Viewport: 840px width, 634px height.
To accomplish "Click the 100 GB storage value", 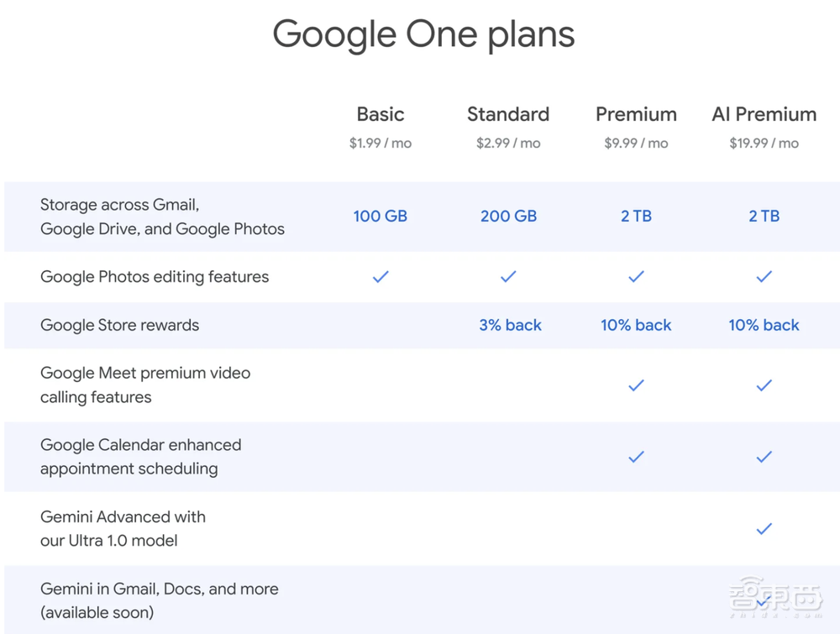I will pyautogui.click(x=381, y=217).
